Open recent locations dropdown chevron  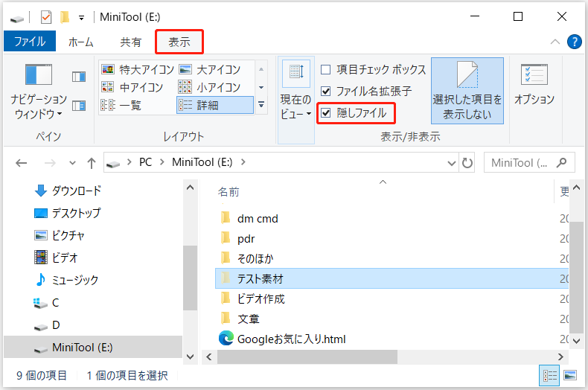[x=72, y=163]
